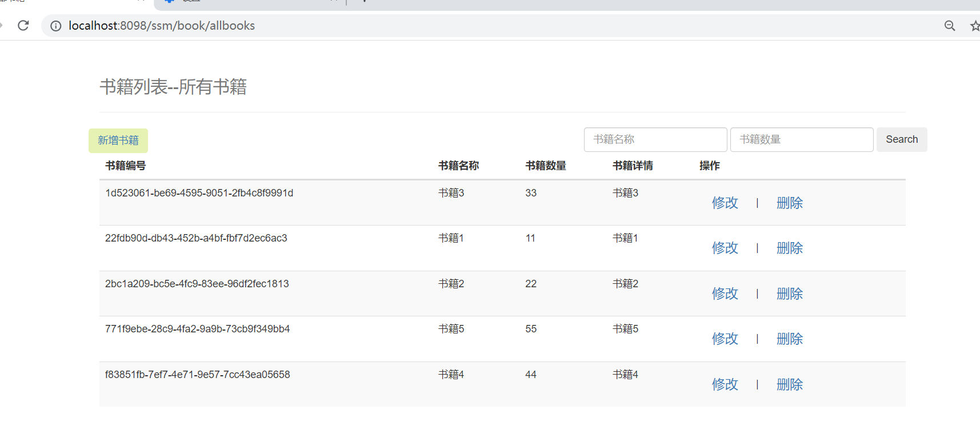Screen dimensions: 980x442
Task: Select ID f83851fb-7ef7-4e71-9e57-7cc43ea05658
Action: click(198, 375)
